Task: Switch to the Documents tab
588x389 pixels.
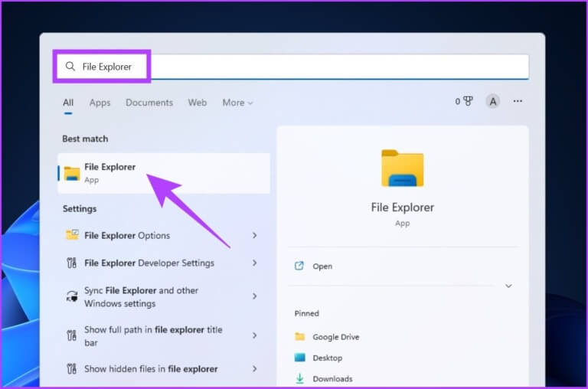Action: point(149,103)
